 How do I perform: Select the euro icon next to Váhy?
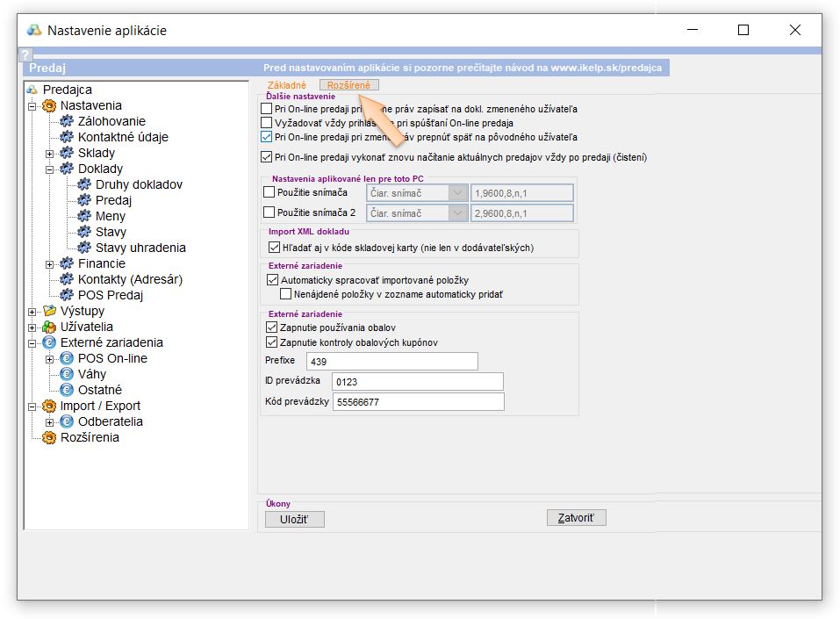pos(67,374)
